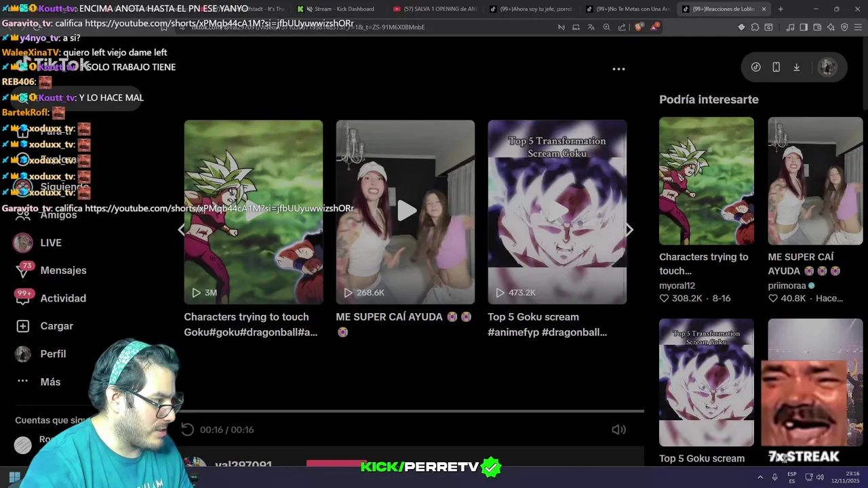Viewport: 868px width, 488px height.
Task: Open Brave VPN shield icon
Action: 844,27
